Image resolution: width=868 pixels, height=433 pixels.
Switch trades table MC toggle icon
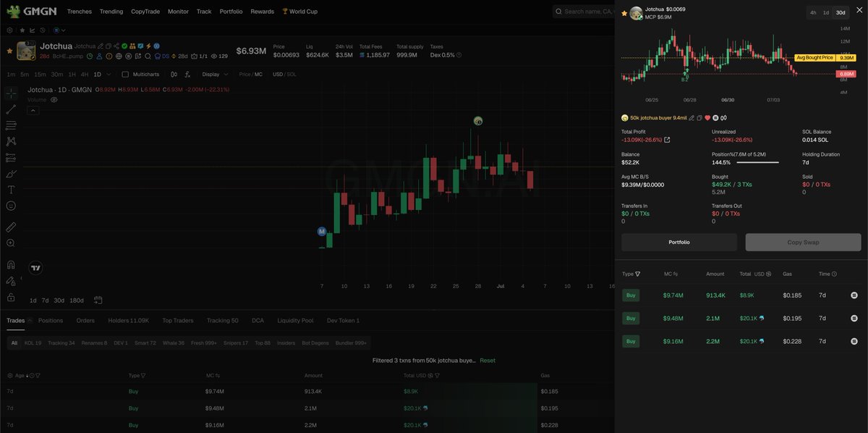tap(218, 375)
